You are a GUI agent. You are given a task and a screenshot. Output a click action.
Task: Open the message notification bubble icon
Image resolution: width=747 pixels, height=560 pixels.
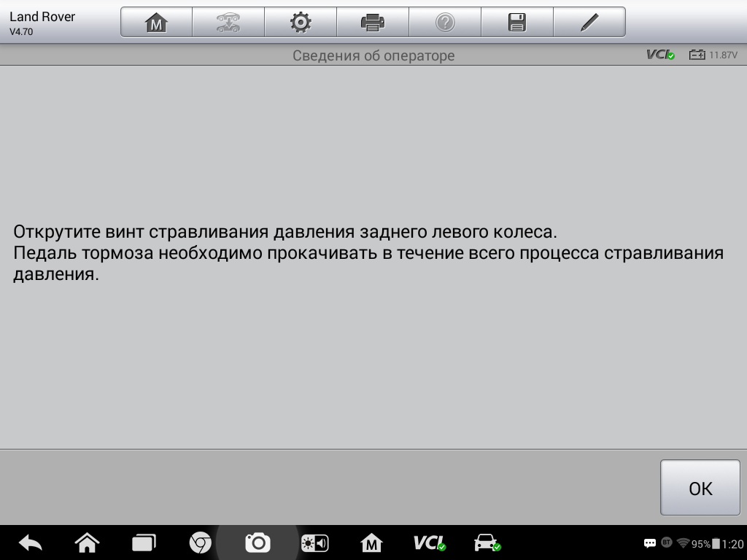pos(649,544)
